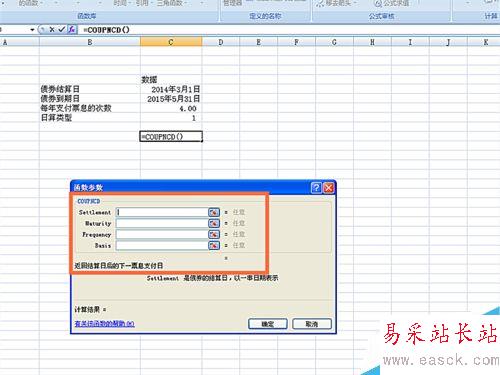Select column J header

pos(448,42)
